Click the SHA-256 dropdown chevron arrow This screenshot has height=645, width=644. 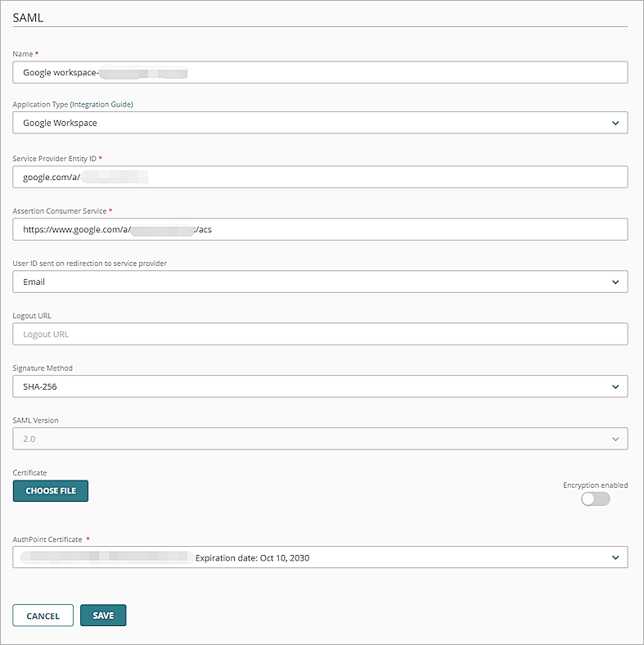615,386
